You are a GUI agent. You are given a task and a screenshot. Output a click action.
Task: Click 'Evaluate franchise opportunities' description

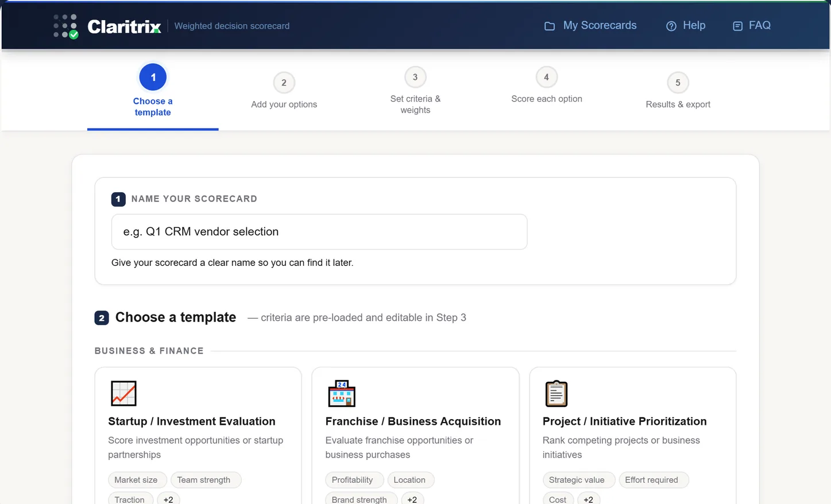coord(399,447)
